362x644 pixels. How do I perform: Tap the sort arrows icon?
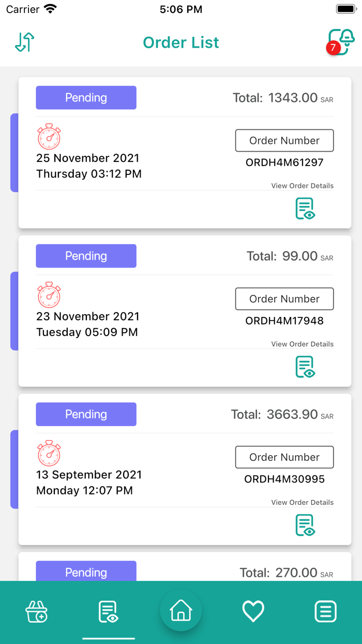pos(25,42)
